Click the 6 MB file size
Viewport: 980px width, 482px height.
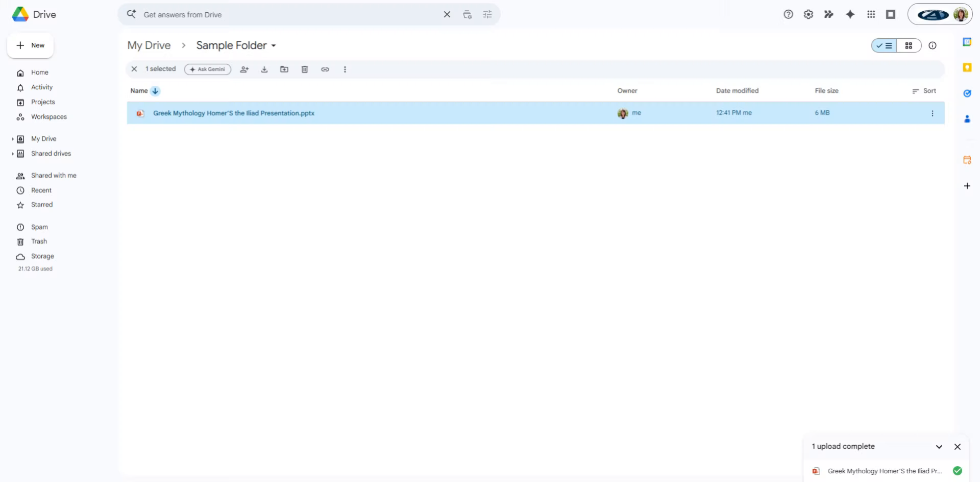pos(822,113)
